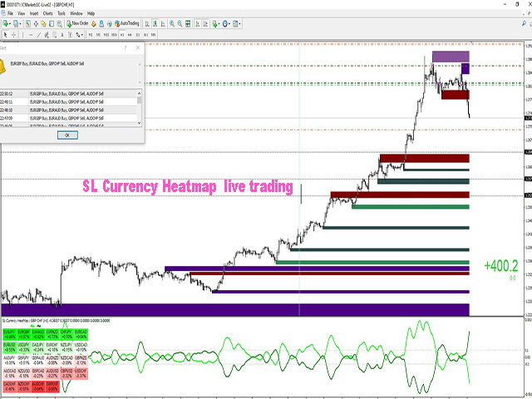This screenshot has height=399, width=532.
Task: Toggle chart shift icon
Action: pos(205,24)
